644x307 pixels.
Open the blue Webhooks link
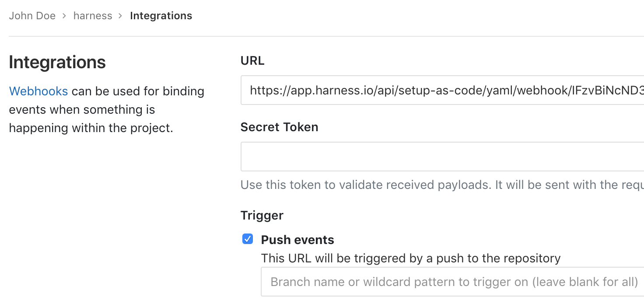tap(38, 91)
